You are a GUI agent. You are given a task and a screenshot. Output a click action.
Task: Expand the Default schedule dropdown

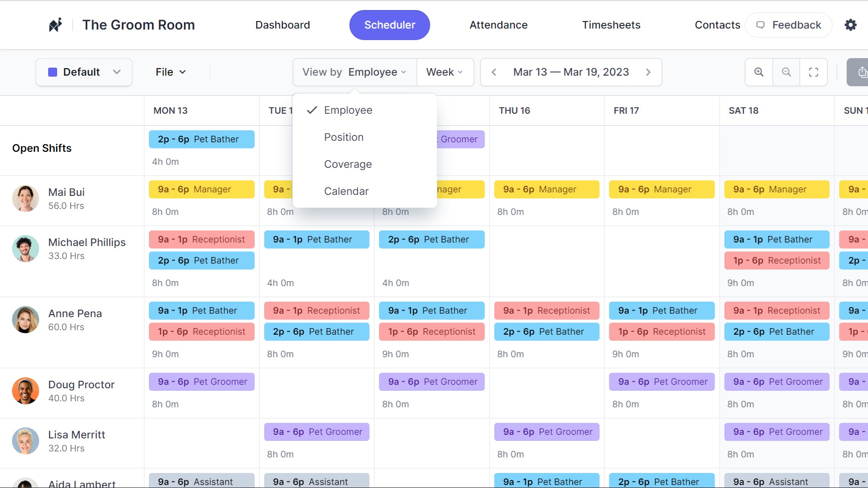84,72
